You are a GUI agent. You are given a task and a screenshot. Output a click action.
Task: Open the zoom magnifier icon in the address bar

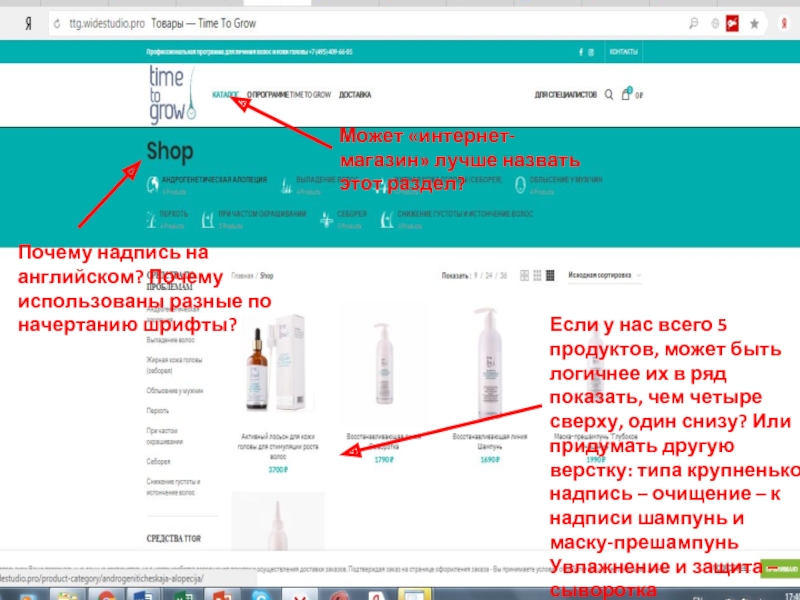click(x=693, y=23)
